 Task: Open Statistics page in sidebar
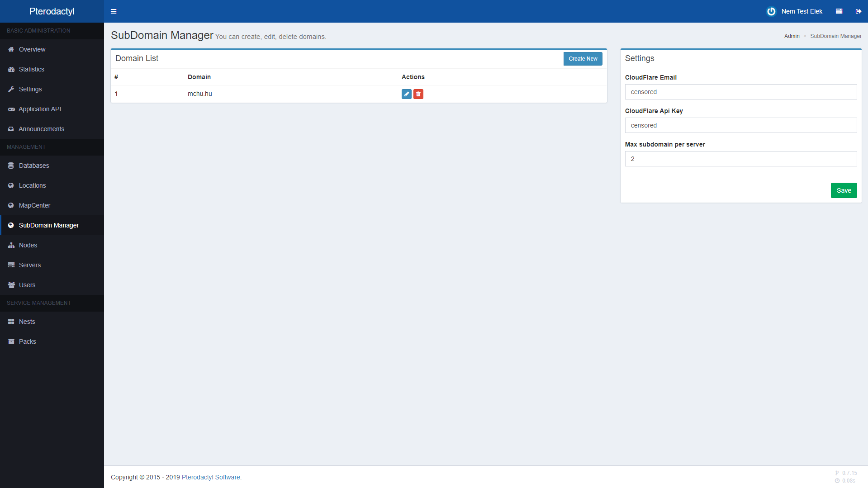(32, 69)
